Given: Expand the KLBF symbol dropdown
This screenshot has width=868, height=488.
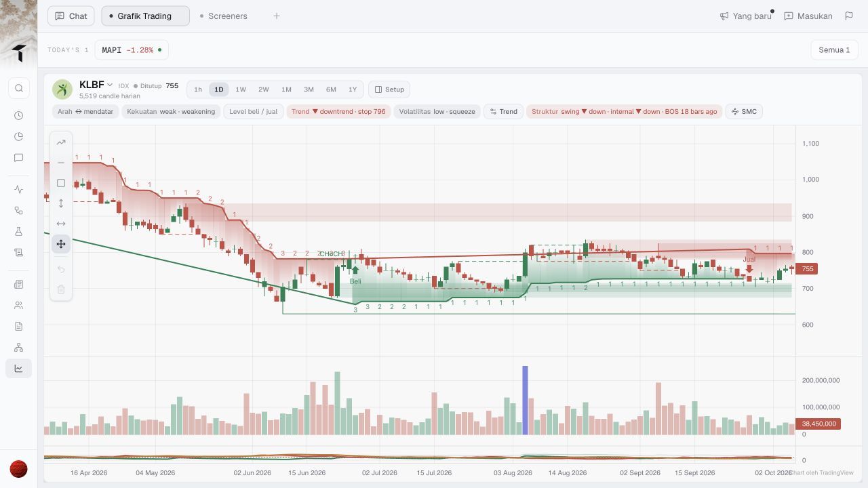Looking at the screenshot, I should pos(110,85).
